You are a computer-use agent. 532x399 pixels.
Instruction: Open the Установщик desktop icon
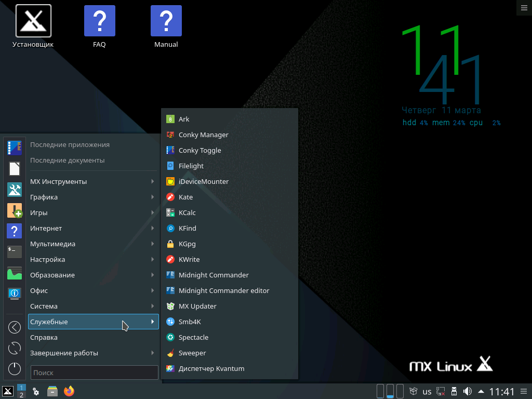point(33,26)
